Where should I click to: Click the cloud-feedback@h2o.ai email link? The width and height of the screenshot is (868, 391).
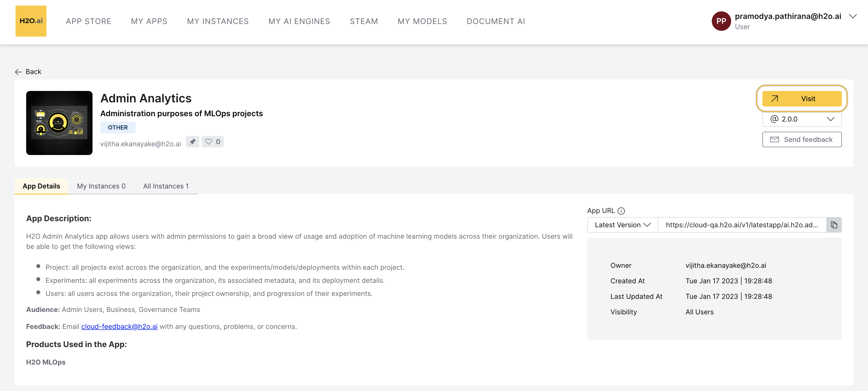click(119, 326)
